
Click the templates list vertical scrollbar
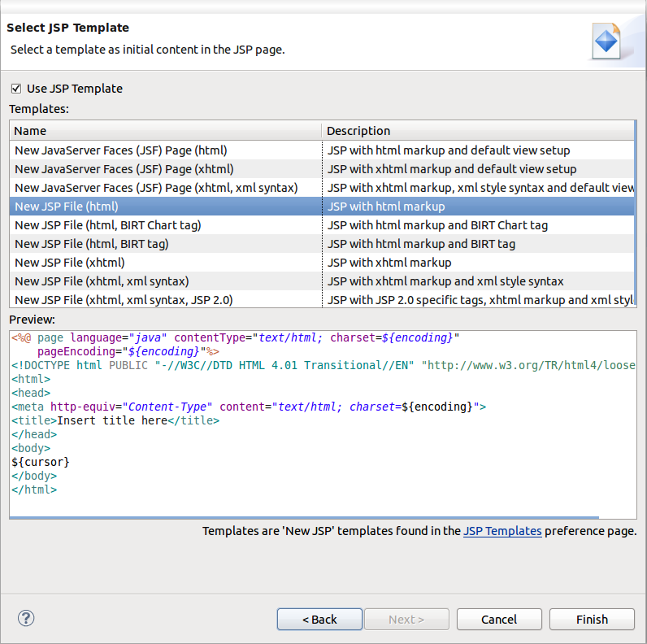point(636,212)
